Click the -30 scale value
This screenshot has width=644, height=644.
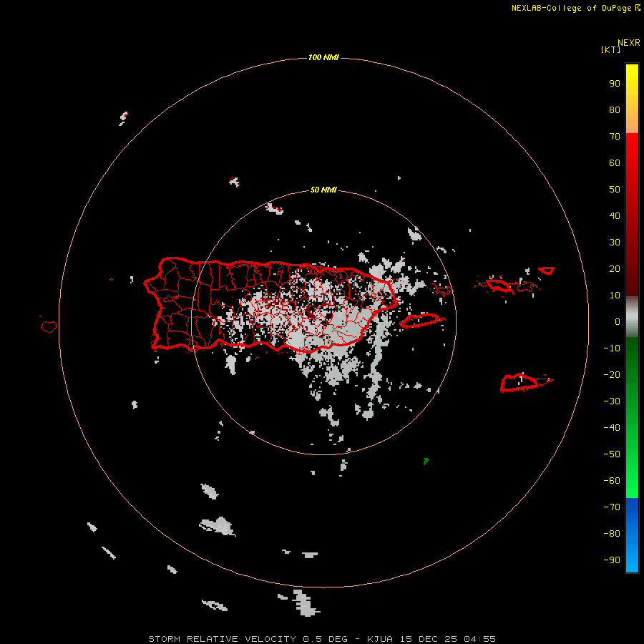612,401
